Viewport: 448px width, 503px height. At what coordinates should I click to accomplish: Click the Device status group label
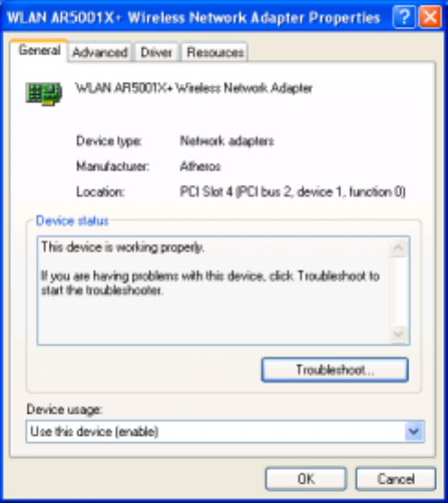(x=72, y=221)
